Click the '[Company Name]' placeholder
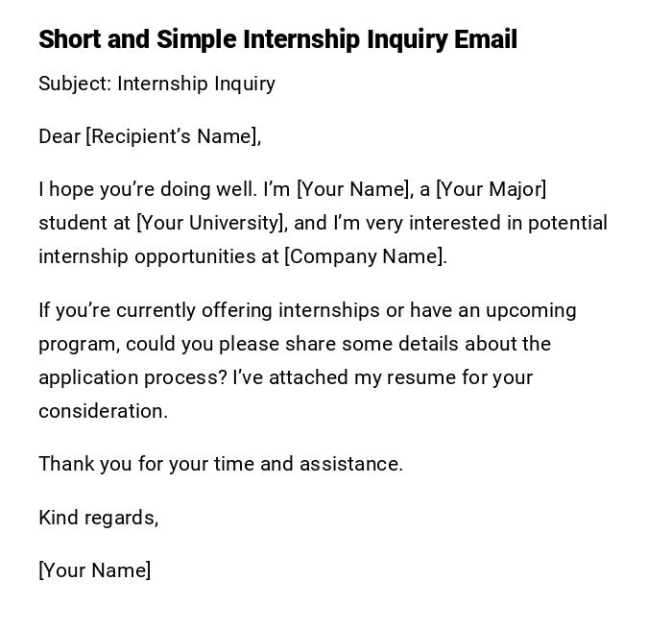This screenshot has width=672, height=630. [364, 256]
